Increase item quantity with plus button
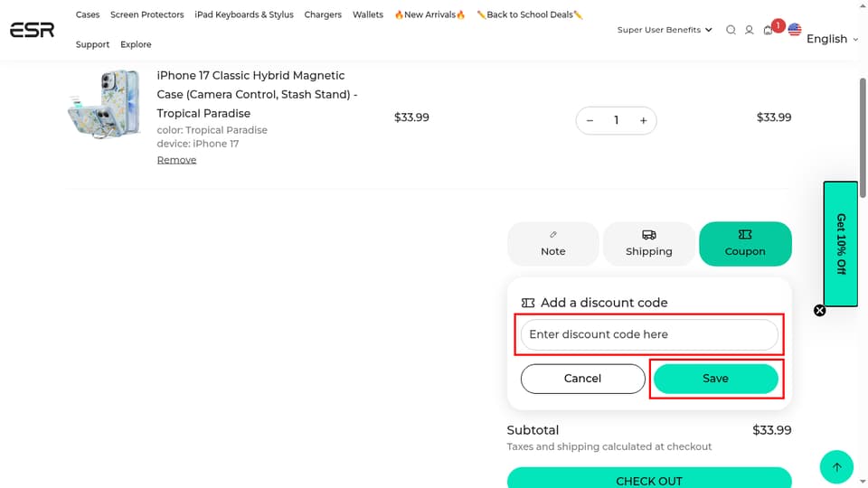 [643, 120]
